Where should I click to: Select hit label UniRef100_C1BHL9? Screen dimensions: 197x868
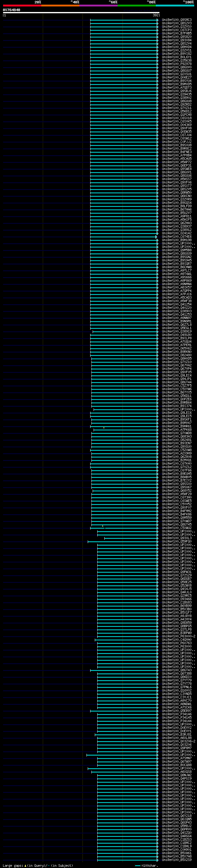coord(176,846)
